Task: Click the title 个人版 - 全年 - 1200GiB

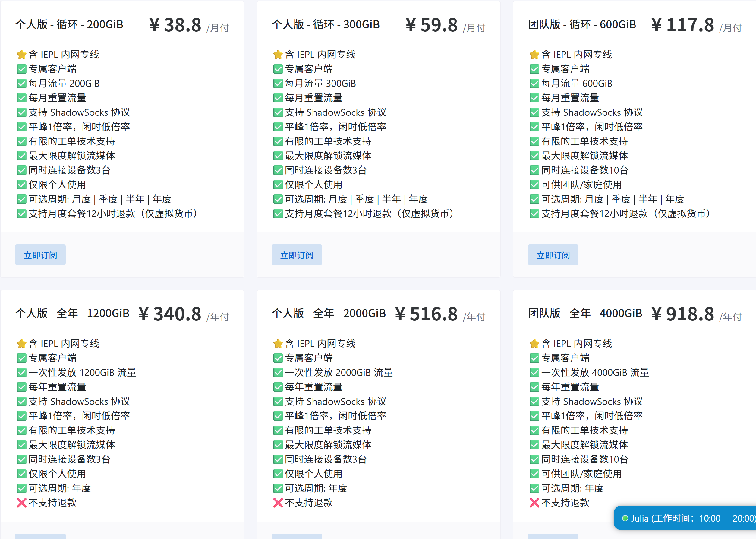Action: coord(72,313)
